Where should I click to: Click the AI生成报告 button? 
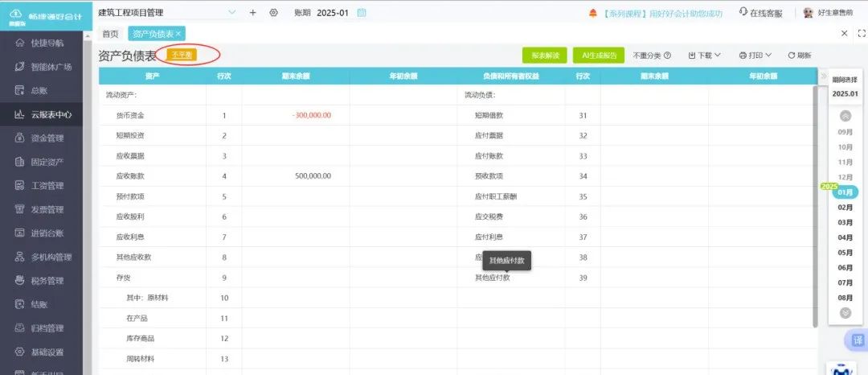tap(598, 56)
